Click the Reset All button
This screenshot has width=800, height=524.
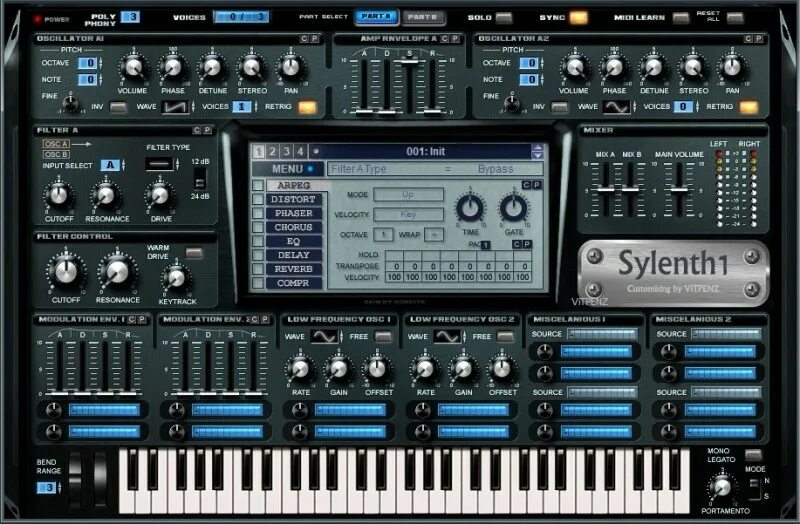735,18
